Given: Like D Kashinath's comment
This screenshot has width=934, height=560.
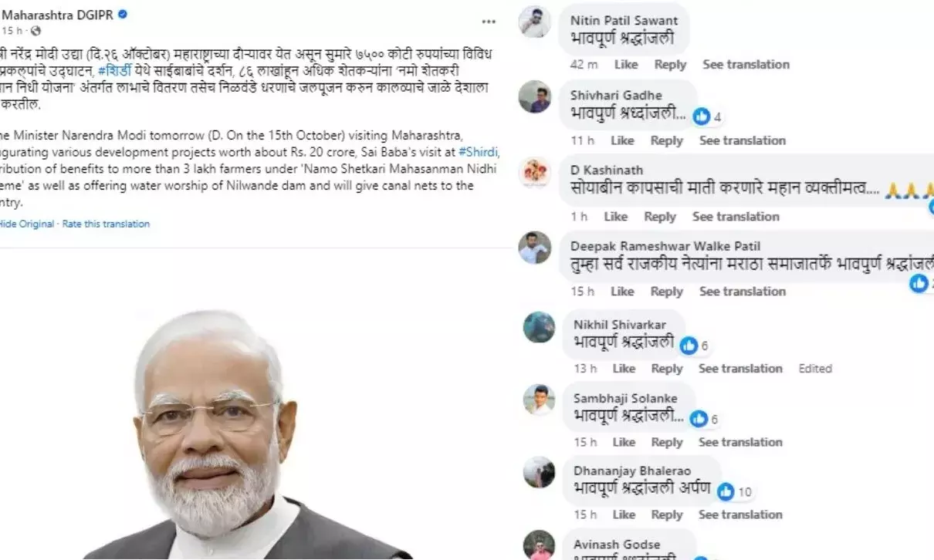Looking at the screenshot, I should [616, 217].
